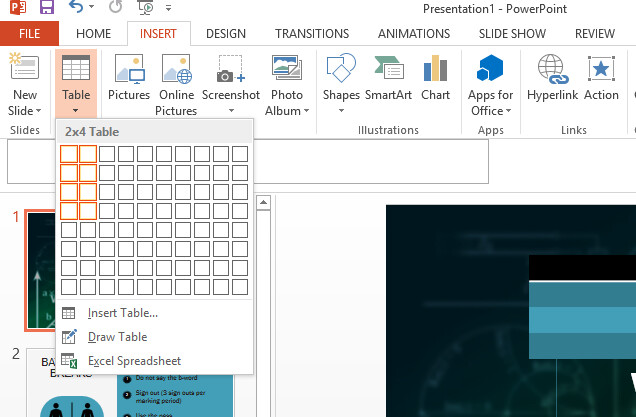The width and height of the screenshot is (636, 417).
Task: Expand the Screenshot dropdown arrow
Action: (x=231, y=110)
